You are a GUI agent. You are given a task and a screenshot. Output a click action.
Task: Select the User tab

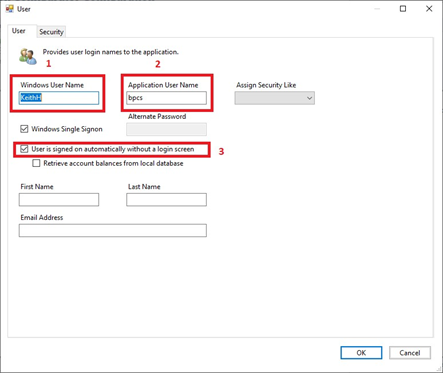19,31
